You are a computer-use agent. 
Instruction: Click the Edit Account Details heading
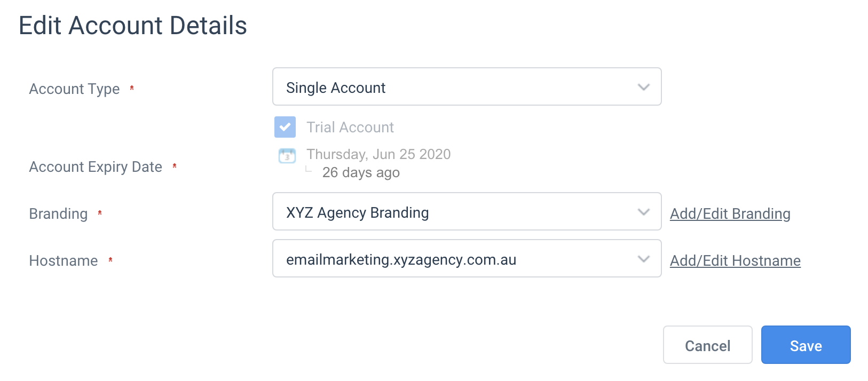pyautogui.click(x=133, y=26)
